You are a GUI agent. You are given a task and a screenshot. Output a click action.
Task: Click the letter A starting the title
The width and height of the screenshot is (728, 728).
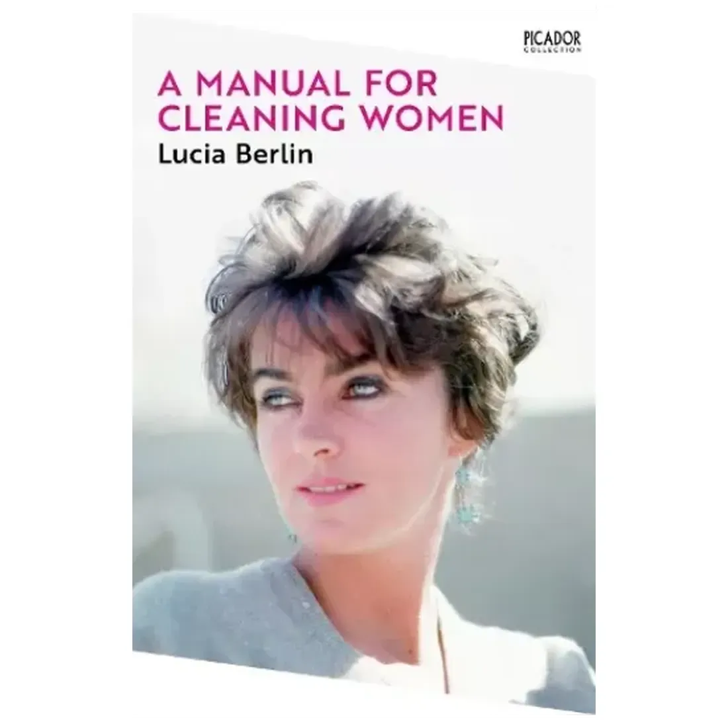coord(169,84)
